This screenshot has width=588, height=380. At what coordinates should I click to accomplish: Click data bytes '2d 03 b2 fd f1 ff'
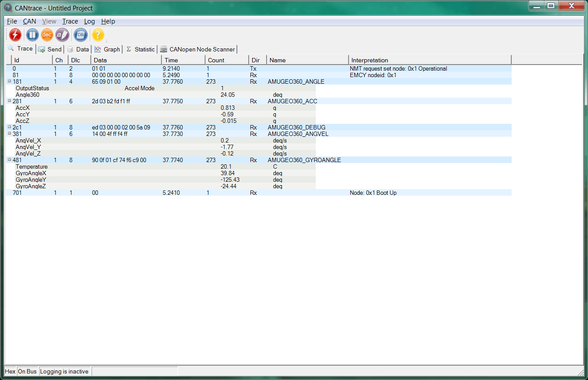111,101
